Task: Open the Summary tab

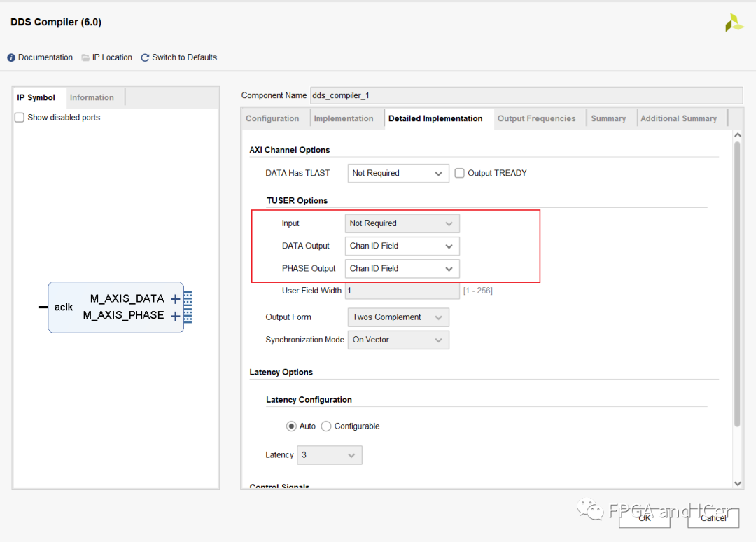Action: click(x=608, y=118)
